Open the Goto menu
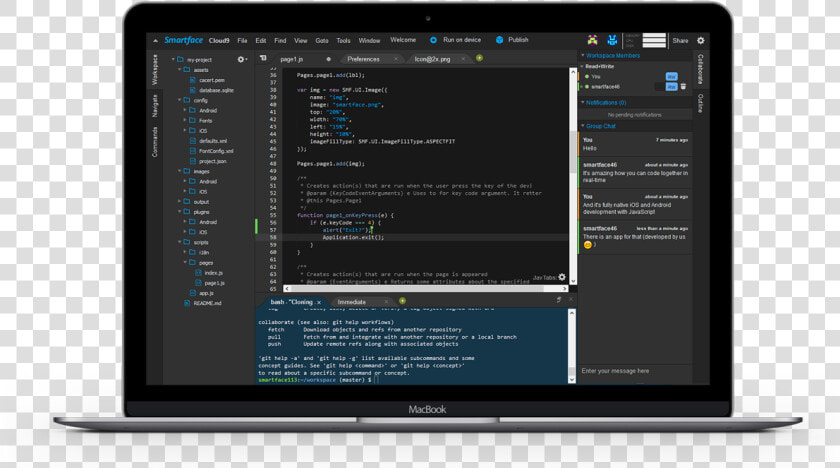 tap(322, 41)
